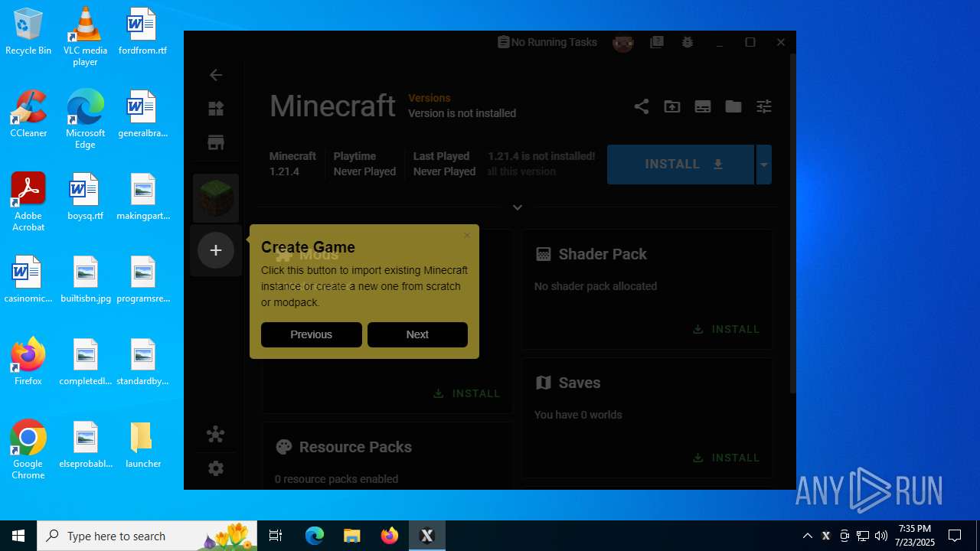Select the VLC media player desktop shortcut

click(85, 37)
